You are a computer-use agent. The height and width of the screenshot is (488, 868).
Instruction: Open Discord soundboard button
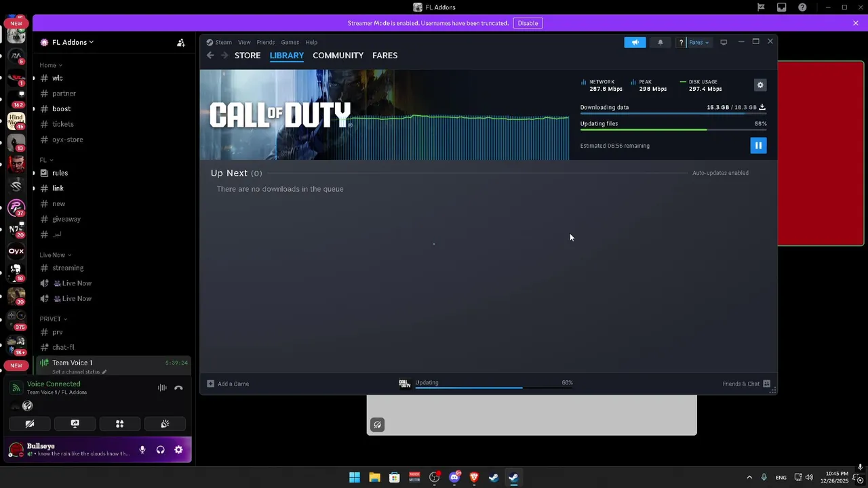tap(165, 424)
